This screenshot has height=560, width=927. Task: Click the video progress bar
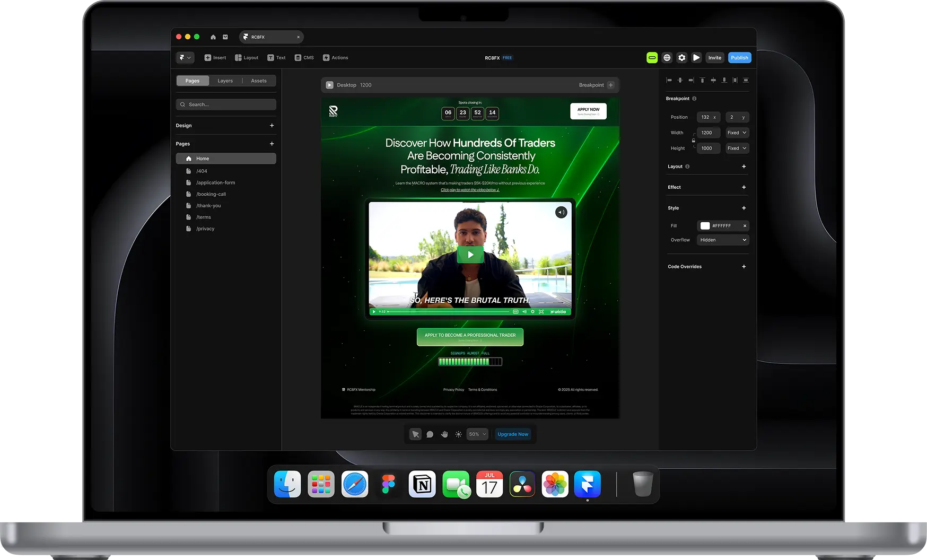[x=449, y=312]
